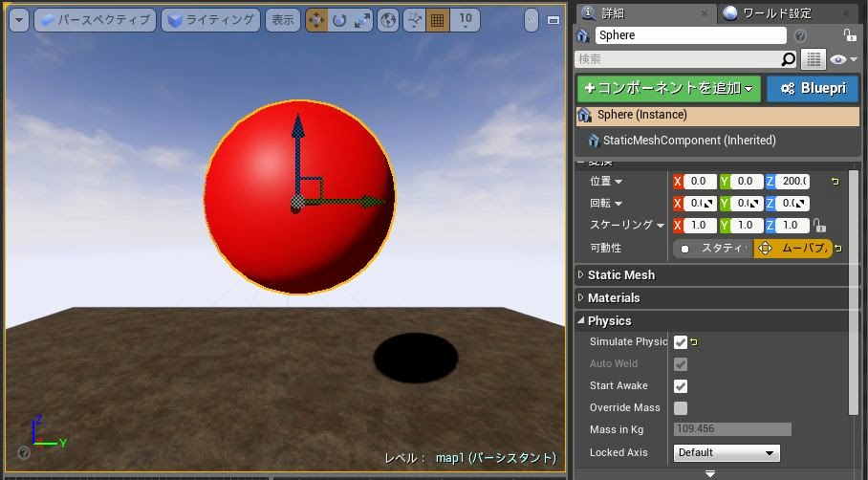Viewport: 868px width, 480px height.
Task: Open the Locked Axis Default dropdown
Action: tap(727, 453)
